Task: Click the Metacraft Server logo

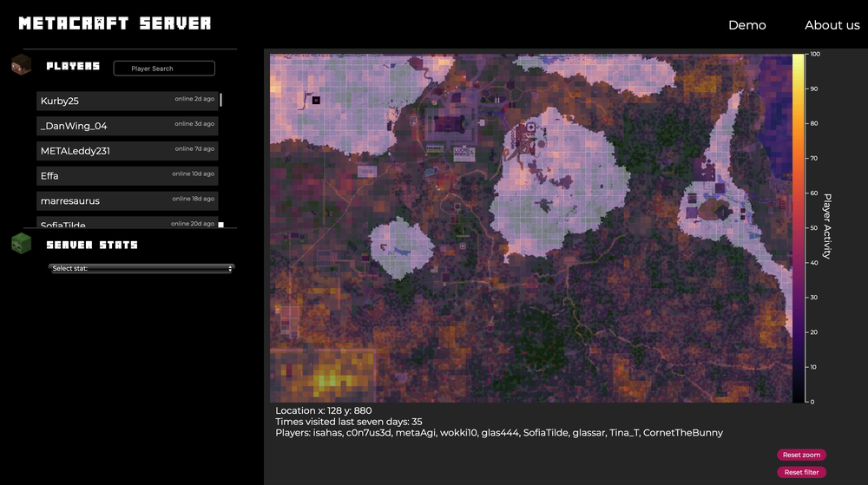Action: (x=115, y=23)
